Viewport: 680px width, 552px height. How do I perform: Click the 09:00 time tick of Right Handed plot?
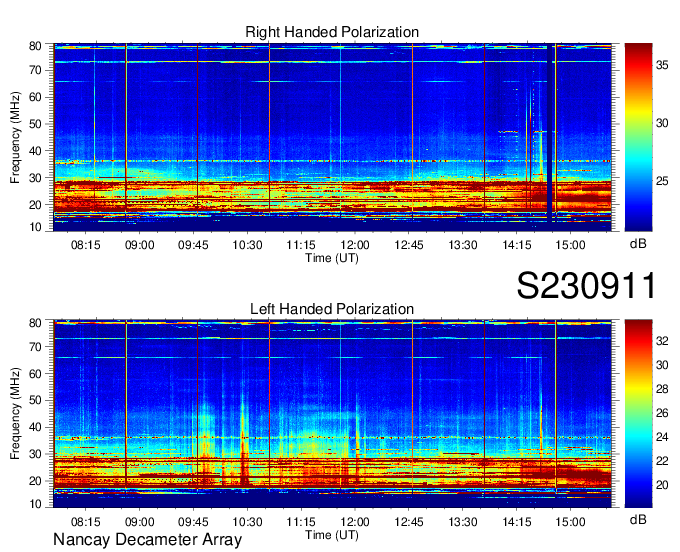(140, 245)
